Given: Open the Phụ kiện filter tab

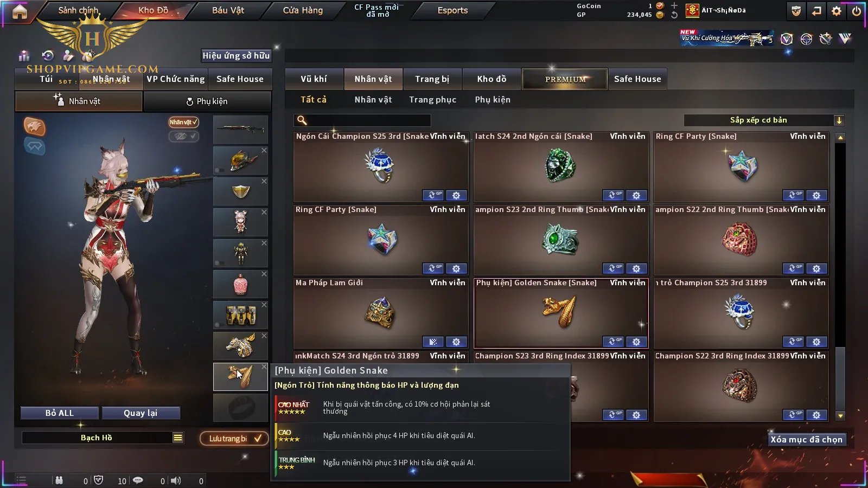Looking at the screenshot, I should (493, 100).
